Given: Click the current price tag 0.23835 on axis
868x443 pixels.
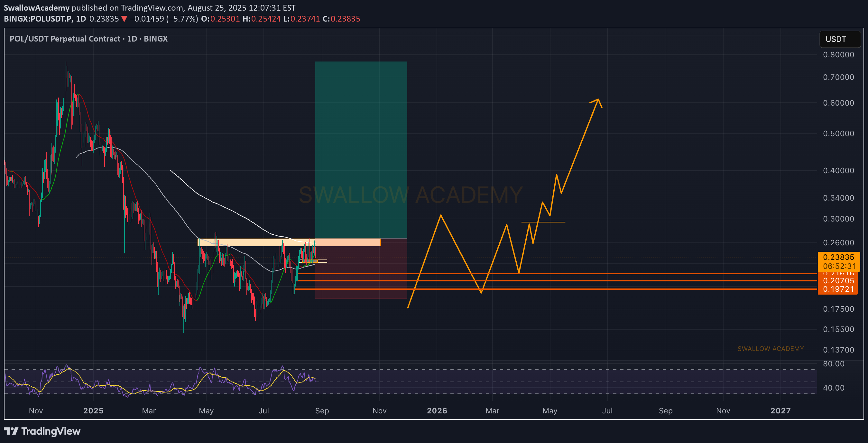Looking at the screenshot, I should 838,257.
